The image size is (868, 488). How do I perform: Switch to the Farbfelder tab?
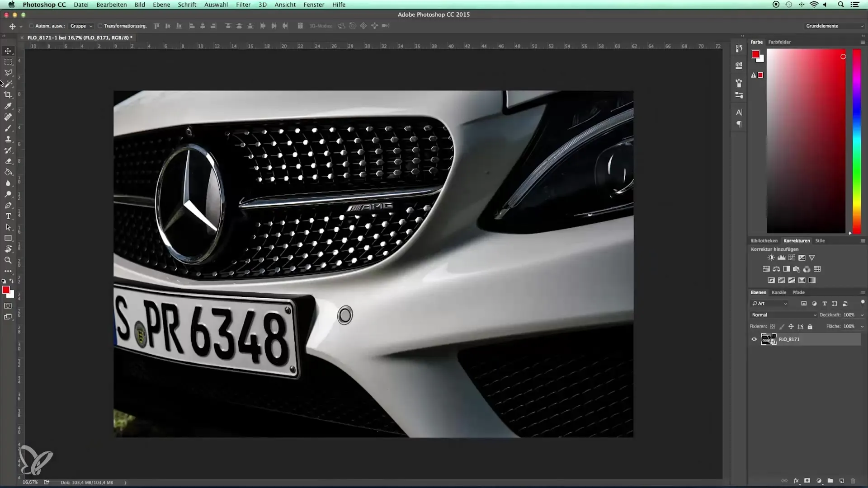[x=779, y=42]
